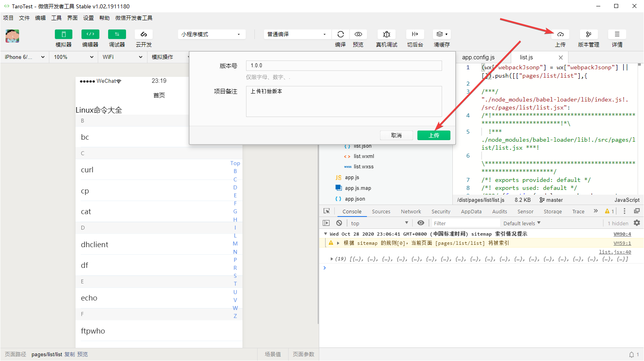Open the details (详情) panel
The image size is (644, 361).
[617, 34]
